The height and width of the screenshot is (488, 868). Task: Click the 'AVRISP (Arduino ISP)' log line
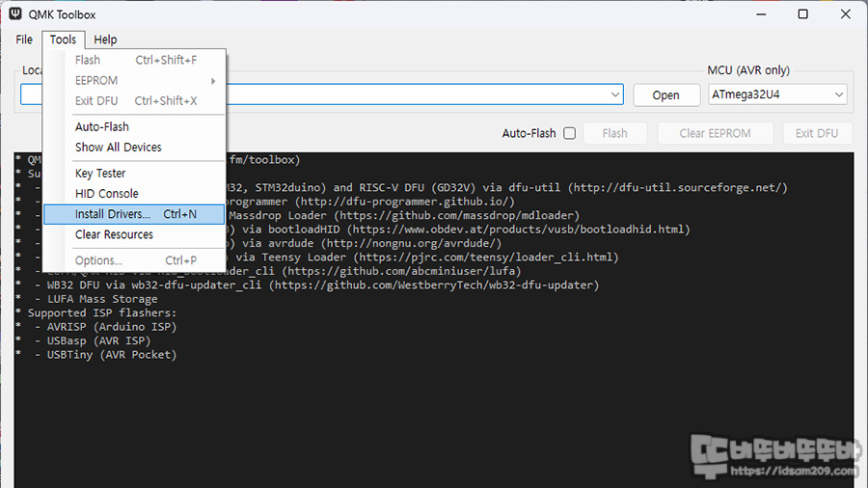tap(112, 327)
